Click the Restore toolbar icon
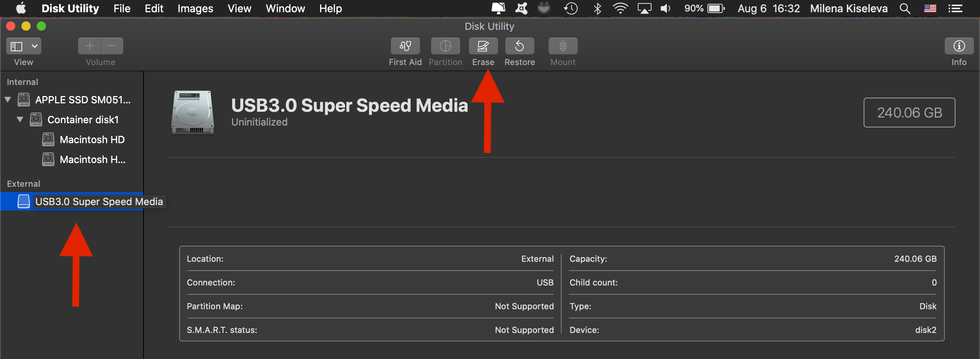980x359 pixels. 519,46
